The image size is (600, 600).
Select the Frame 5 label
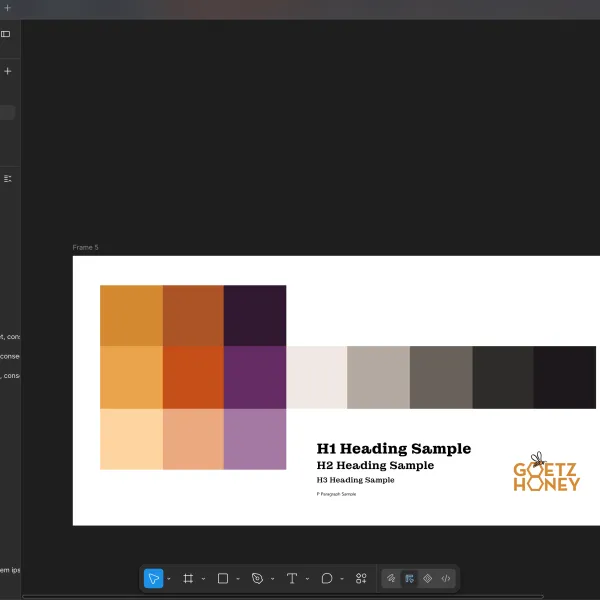click(85, 247)
